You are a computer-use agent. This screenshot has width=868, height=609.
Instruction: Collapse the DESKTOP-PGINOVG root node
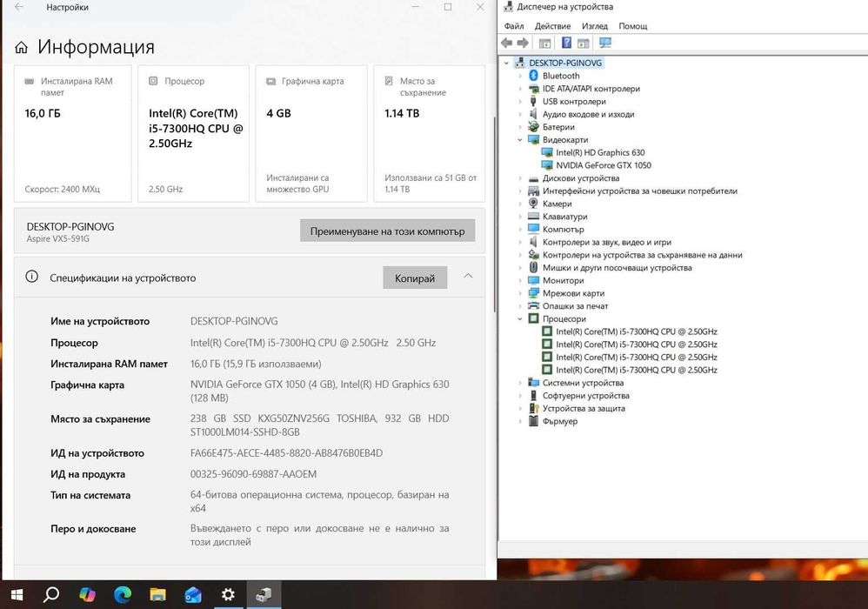(x=506, y=64)
